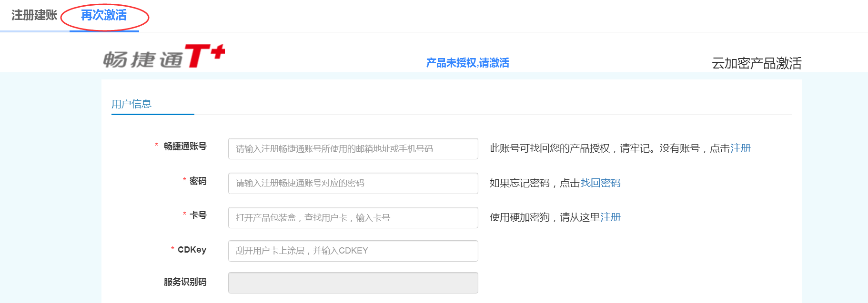Click the 密码 field label
The width and height of the screenshot is (868, 303).
point(198,181)
